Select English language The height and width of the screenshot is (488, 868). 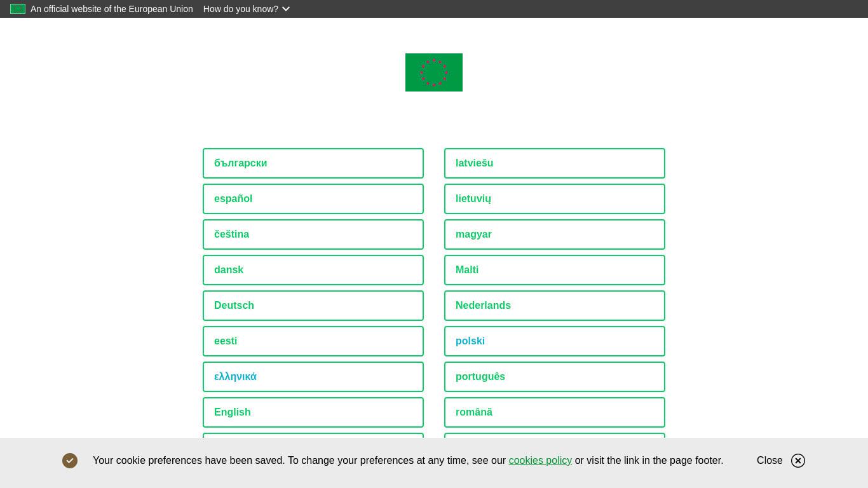point(313,412)
